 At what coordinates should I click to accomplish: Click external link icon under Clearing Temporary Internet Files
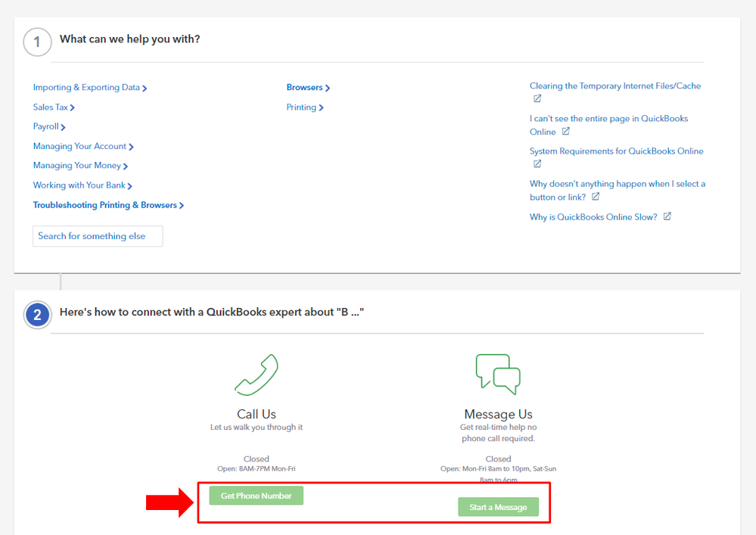coord(537,99)
